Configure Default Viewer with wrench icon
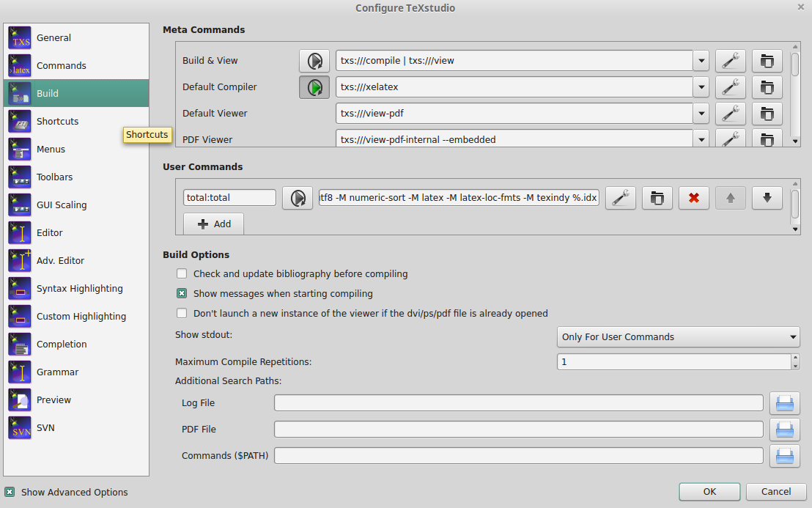Screen dimensions: 812x508 point(730,114)
